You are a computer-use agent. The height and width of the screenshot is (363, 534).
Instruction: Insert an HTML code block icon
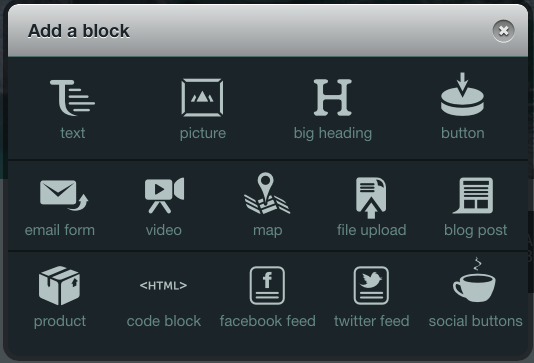(163, 285)
